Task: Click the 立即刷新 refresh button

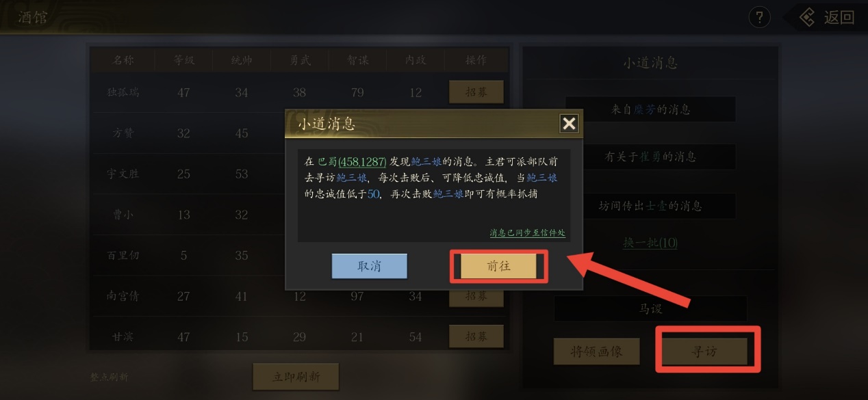Action: click(296, 376)
